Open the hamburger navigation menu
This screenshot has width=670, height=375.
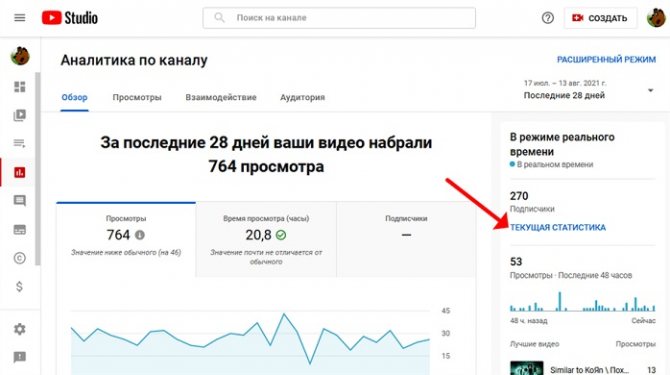[x=20, y=18]
